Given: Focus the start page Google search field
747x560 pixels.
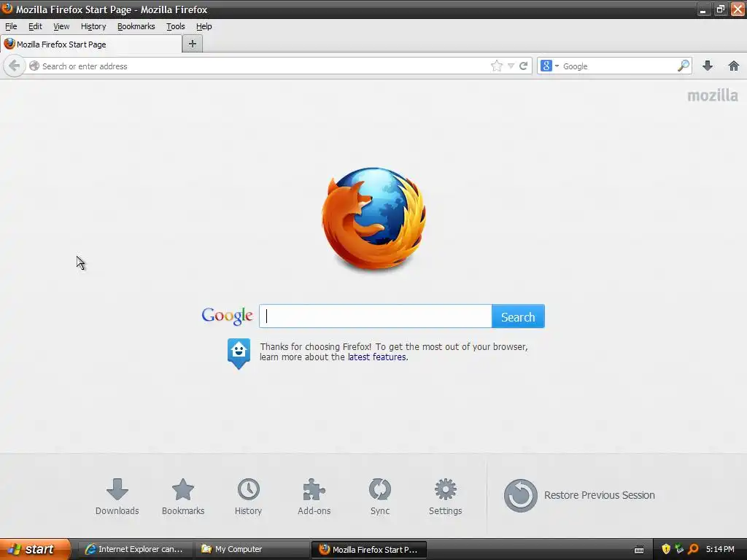Looking at the screenshot, I should click(376, 316).
